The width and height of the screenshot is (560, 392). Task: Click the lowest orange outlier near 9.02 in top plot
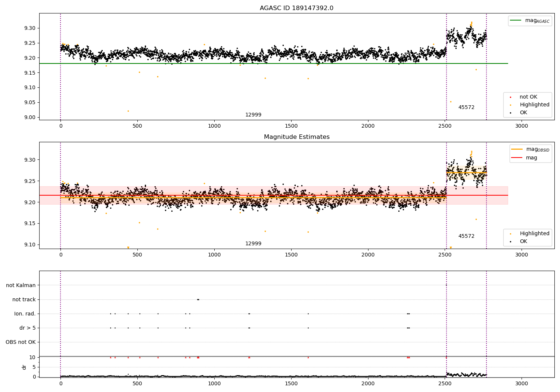coord(128,111)
